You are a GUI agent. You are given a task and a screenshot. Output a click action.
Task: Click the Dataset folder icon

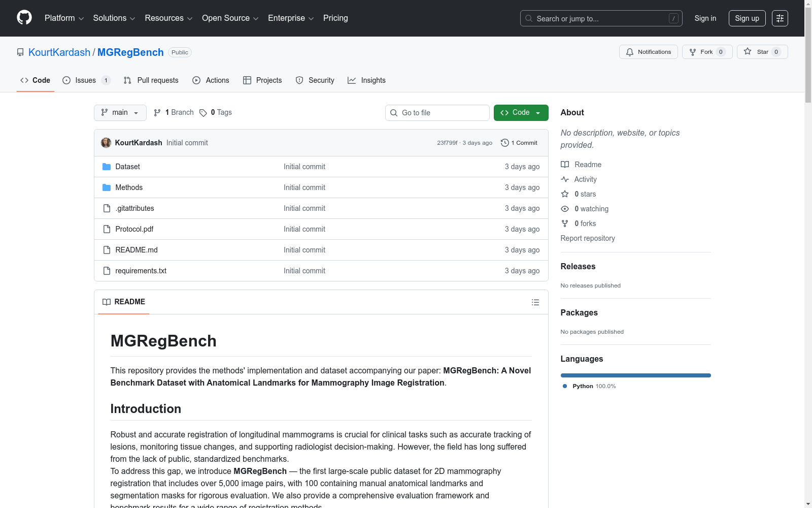click(x=107, y=167)
